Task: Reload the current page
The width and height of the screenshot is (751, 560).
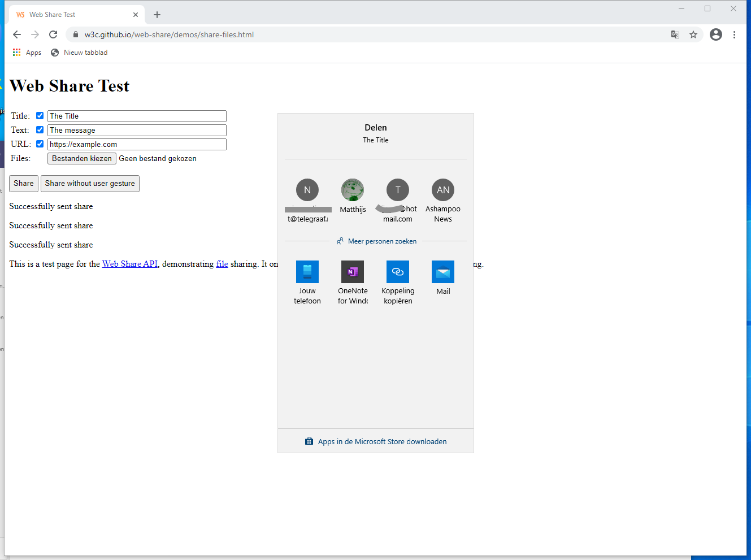Action: [x=53, y=34]
